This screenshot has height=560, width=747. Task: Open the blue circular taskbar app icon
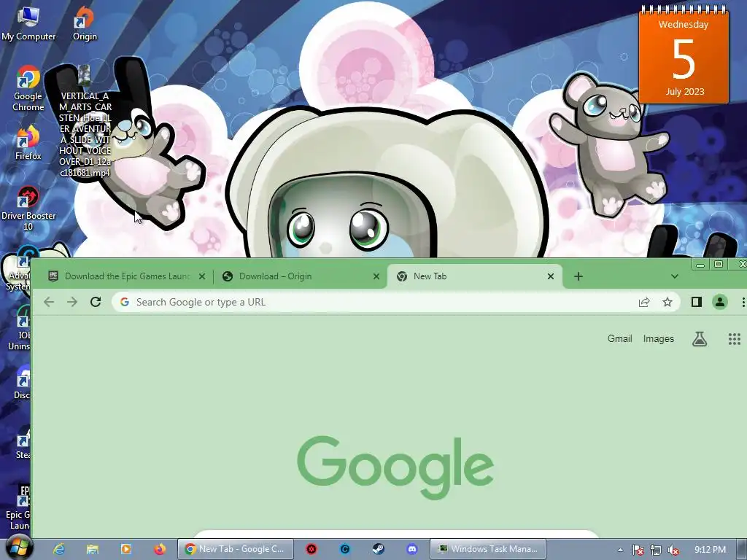point(345,549)
